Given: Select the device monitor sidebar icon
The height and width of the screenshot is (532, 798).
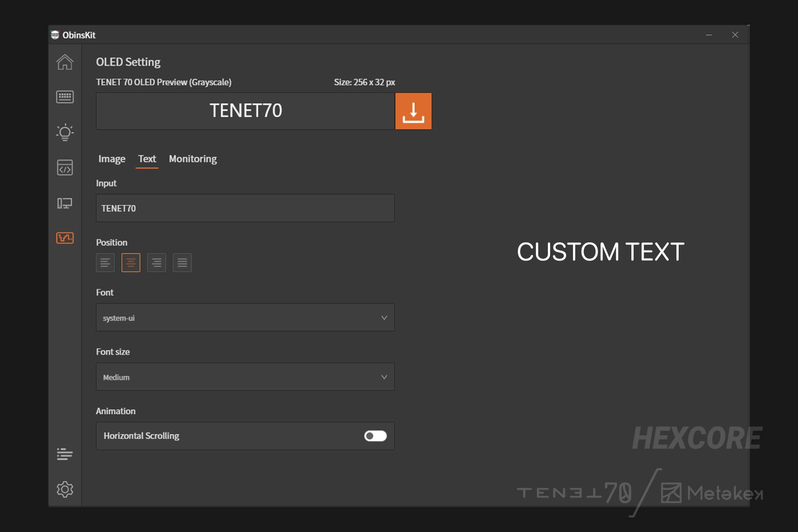Looking at the screenshot, I should pos(65,204).
